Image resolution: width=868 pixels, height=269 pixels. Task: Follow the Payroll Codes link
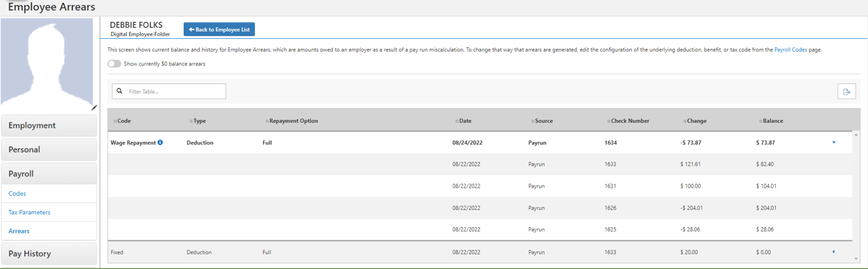(790, 50)
